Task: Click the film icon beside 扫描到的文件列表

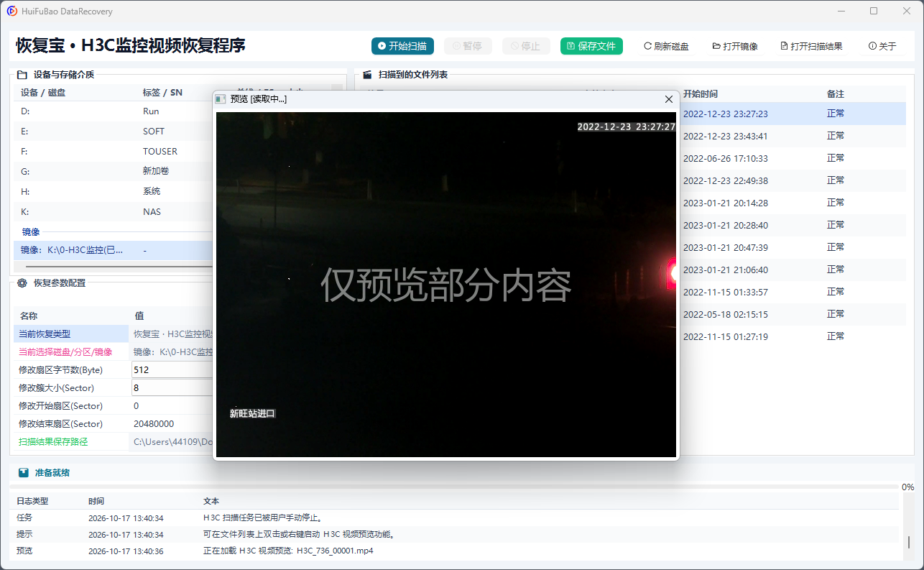Action: [367, 74]
